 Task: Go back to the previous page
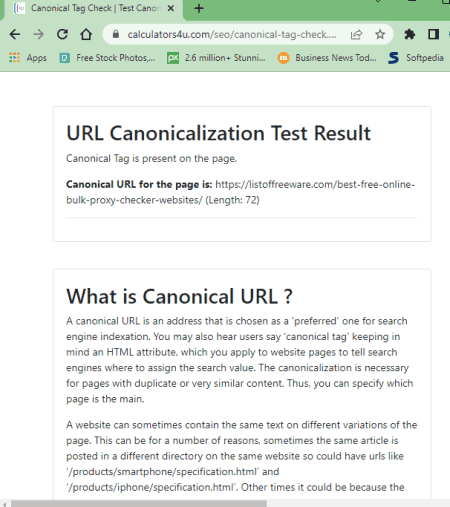click(15, 34)
